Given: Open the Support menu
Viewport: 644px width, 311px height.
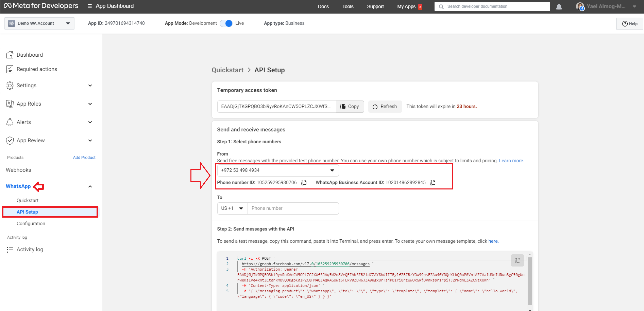Looking at the screenshot, I should (375, 6).
